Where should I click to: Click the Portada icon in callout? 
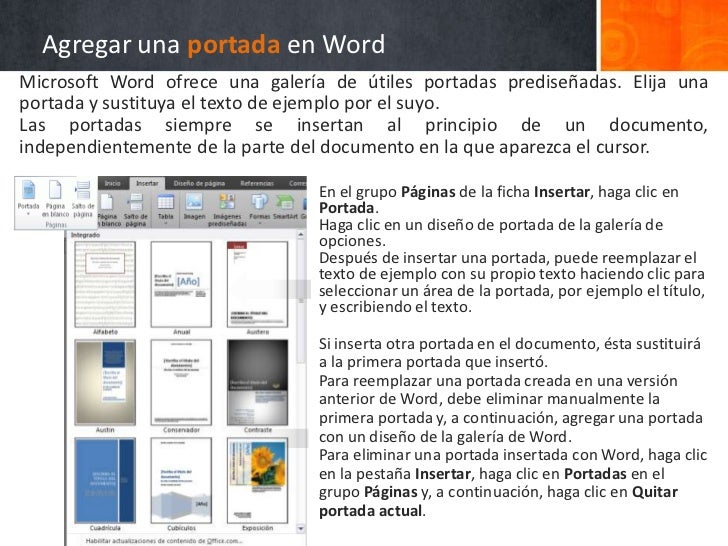pyautogui.click(x=28, y=190)
